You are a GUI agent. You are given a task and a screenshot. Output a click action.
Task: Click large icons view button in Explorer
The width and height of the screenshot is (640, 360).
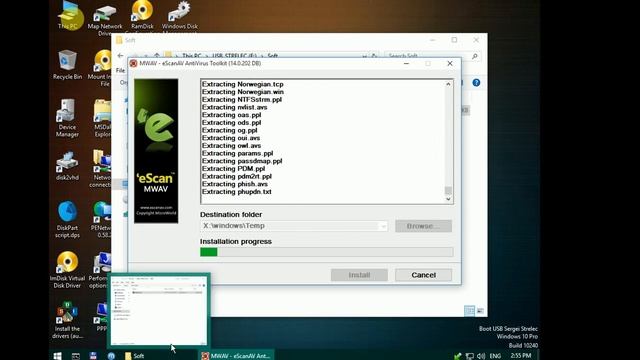pos(480,311)
